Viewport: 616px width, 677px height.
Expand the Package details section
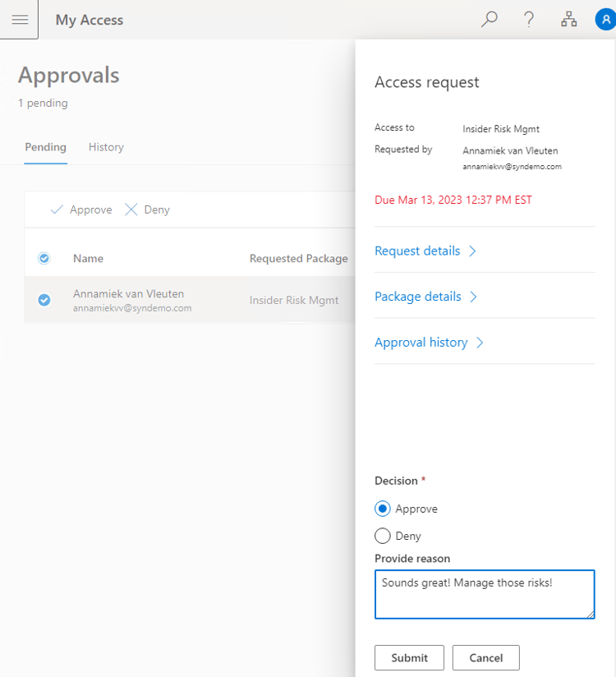420,297
